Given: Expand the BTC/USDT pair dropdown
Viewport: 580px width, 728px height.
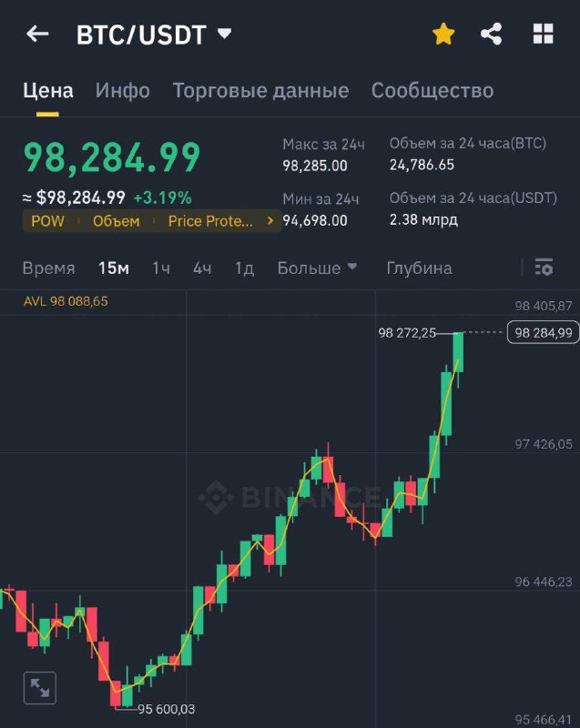Looking at the screenshot, I should [x=225, y=34].
